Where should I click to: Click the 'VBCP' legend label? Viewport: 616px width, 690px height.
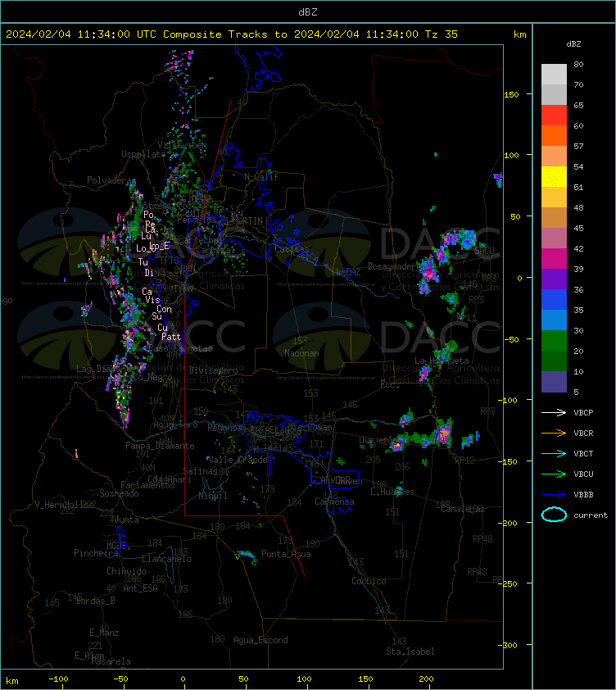coord(583,413)
